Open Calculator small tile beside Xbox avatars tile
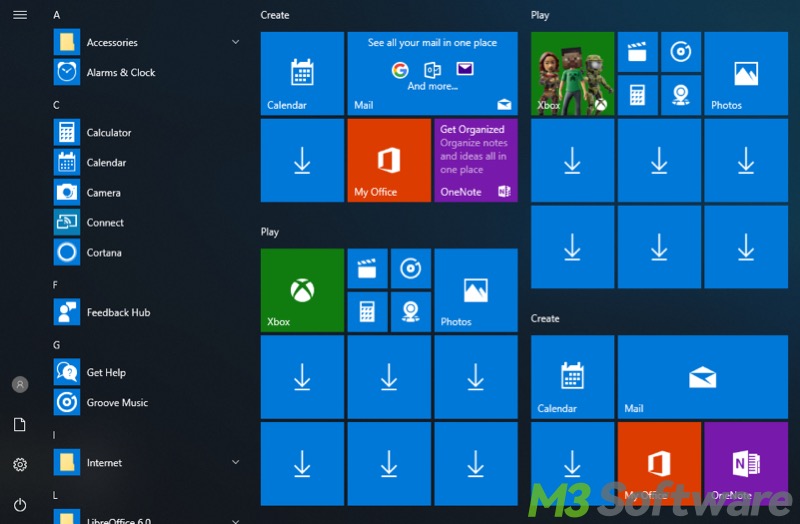800x524 pixels. click(637, 95)
